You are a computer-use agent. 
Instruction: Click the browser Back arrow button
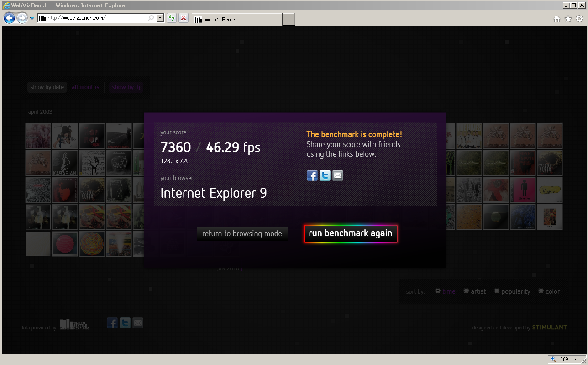click(x=10, y=18)
